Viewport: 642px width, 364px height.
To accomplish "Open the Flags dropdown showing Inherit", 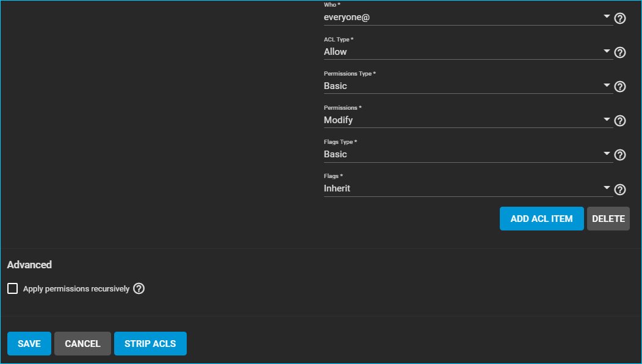I will click(x=468, y=188).
